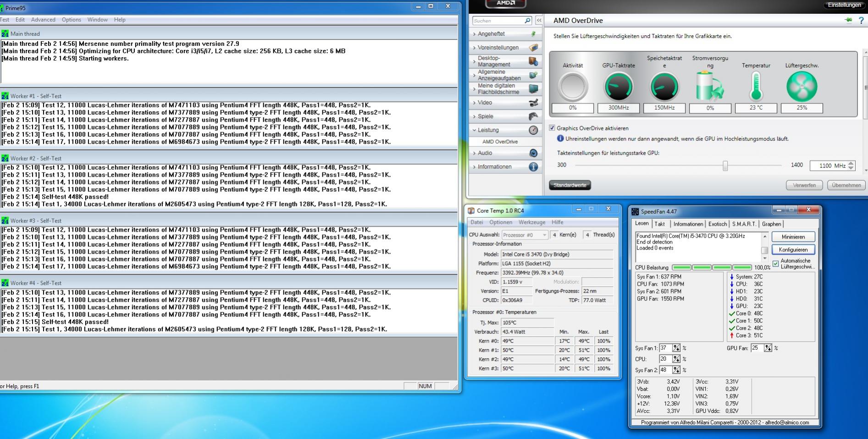Expand the Angeheftet section in AMD sidebar
This screenshot has width=868, height=439.
tap(475, 33)
